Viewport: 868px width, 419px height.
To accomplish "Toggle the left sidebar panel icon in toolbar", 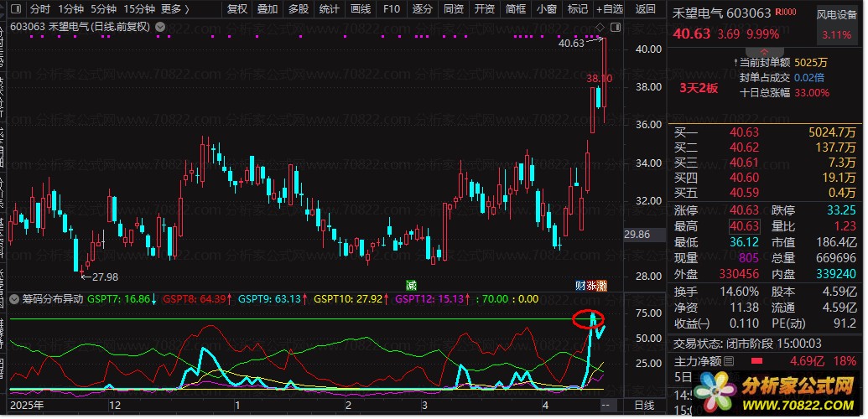I will [16, 9].
